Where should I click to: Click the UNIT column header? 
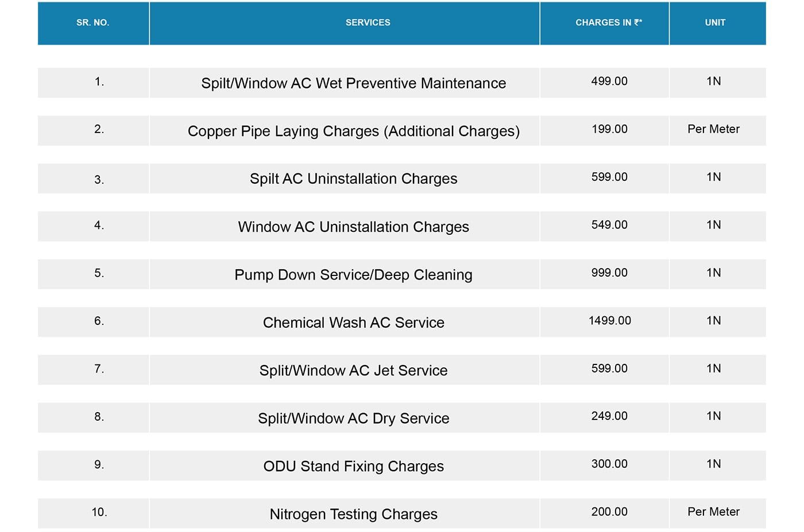[x=715, y=23]
